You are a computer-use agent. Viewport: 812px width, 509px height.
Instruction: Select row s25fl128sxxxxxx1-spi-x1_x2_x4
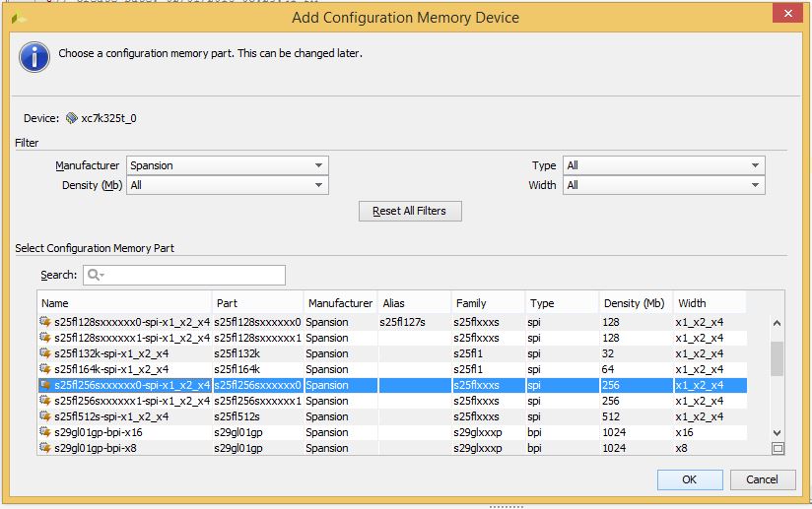(x=392, y=338)
